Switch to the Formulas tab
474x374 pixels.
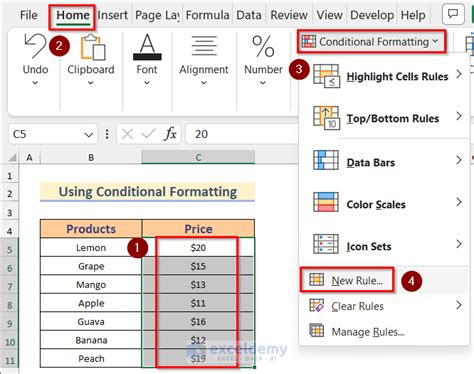[x=207, y=15]
